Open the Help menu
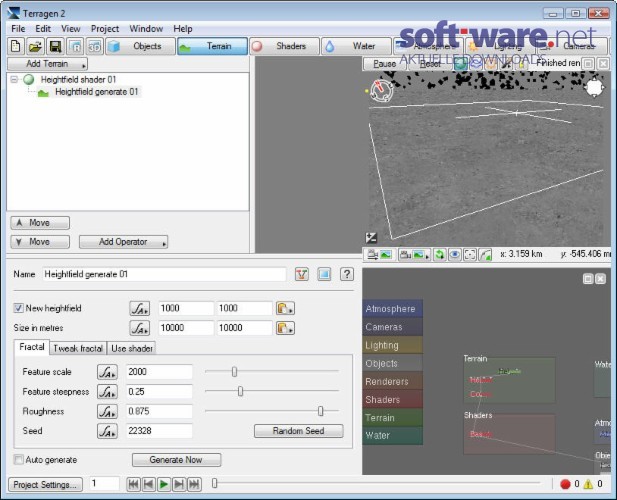 tap(183, 29)
